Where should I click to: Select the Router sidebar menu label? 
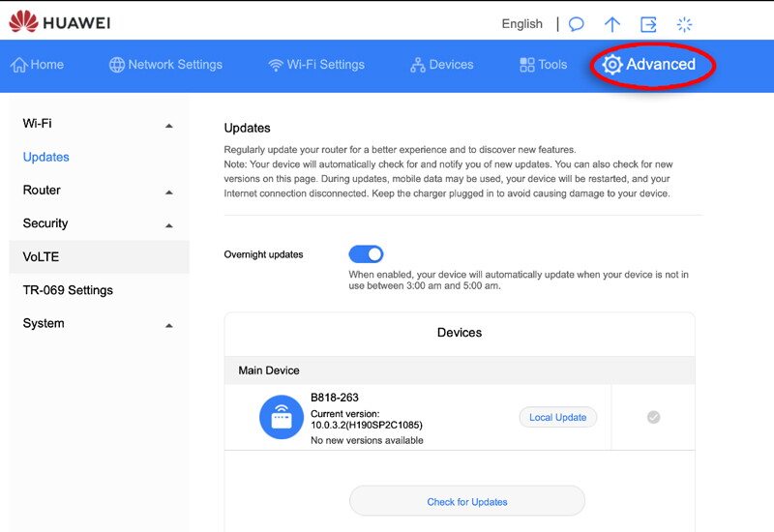coord(42,190)
